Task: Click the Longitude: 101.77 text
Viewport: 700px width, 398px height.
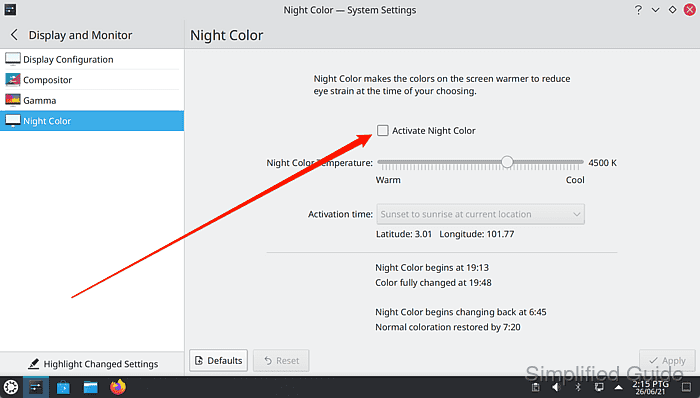Action: (x=477, y=234)
